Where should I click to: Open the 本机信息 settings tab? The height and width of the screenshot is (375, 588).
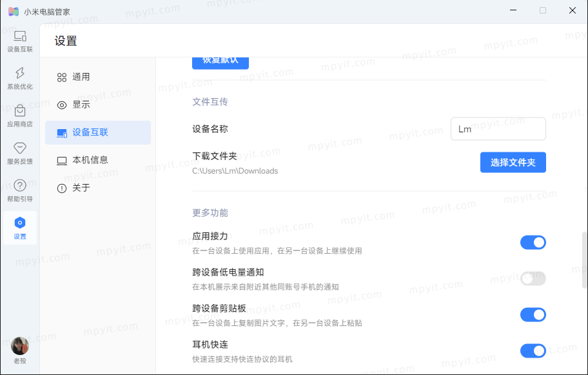click(98, 160)
